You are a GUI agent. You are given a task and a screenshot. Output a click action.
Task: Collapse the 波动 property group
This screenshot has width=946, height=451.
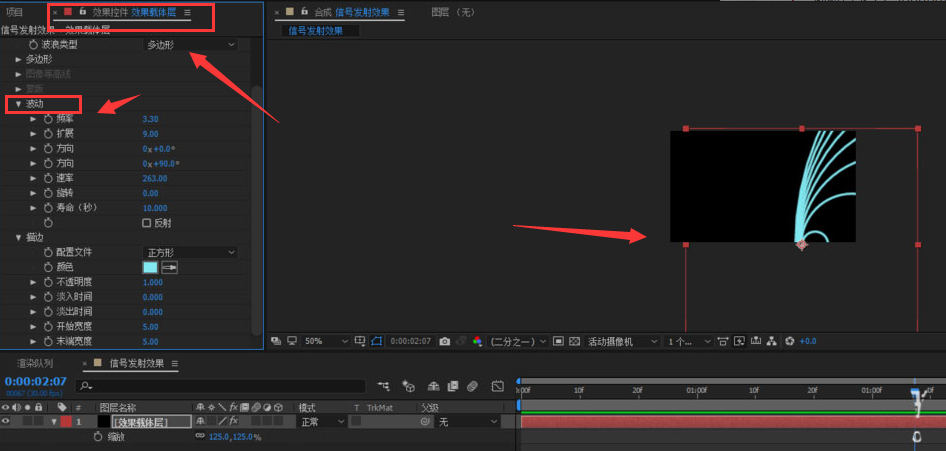[18, 104]
